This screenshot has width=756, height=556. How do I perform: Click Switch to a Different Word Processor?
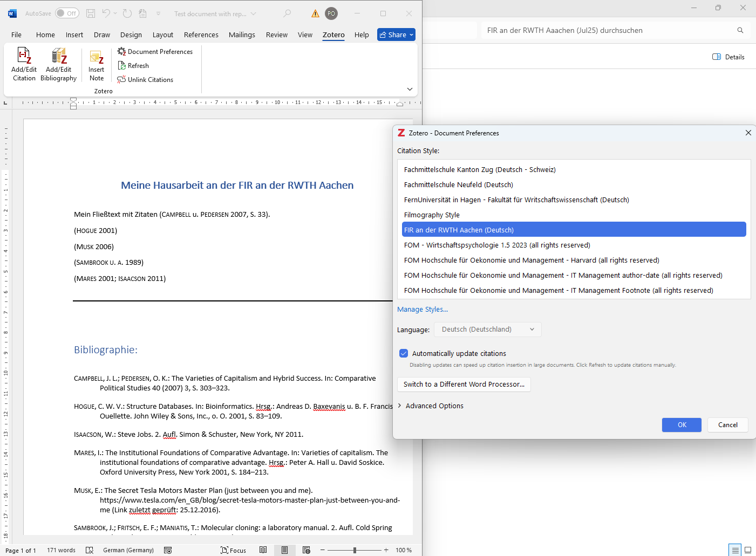464,385
